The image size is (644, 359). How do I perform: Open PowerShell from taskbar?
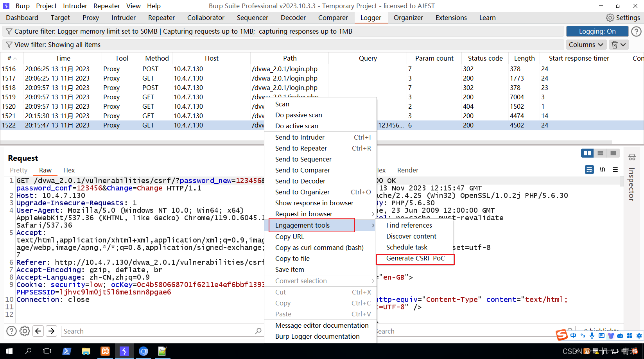point(66,351)
